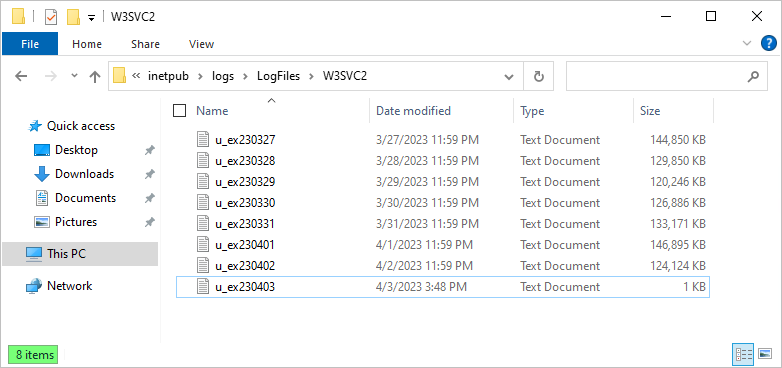Viewport: 782px width, 368px height.
Task: Select file u_ex230327
Action: click(245, 140)
